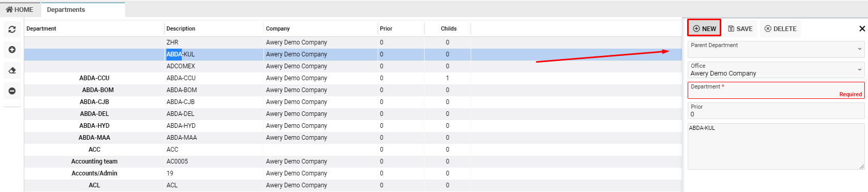868x192 pixels.
Task: Click the Childs column header
Action: [x=448, y=28]
